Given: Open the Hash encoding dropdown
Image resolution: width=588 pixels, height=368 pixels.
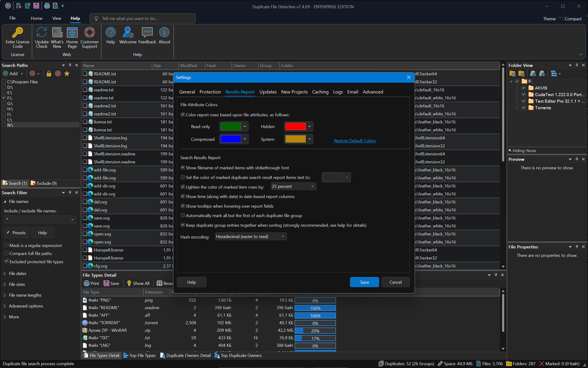Looking at the screenshot, I should coord(251,237).
